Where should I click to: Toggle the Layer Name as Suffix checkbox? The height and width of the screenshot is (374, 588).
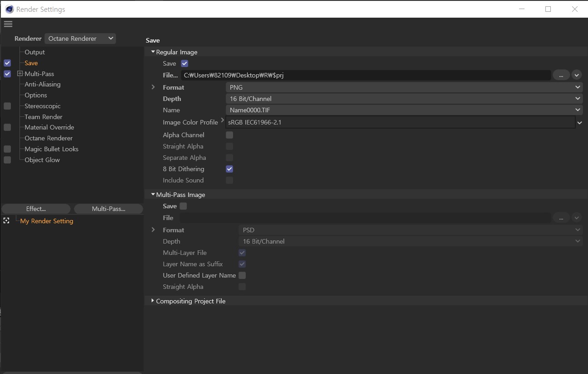tap(242, 264)
